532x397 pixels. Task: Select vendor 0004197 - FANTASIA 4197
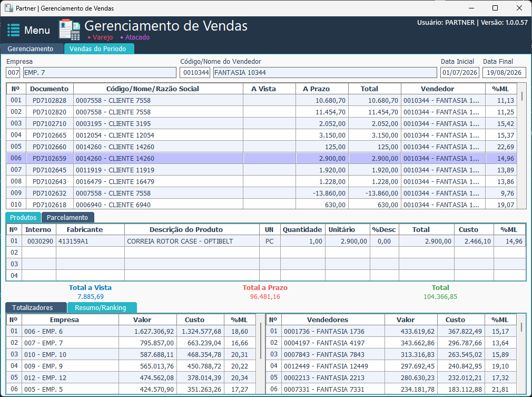pos(391,343)
